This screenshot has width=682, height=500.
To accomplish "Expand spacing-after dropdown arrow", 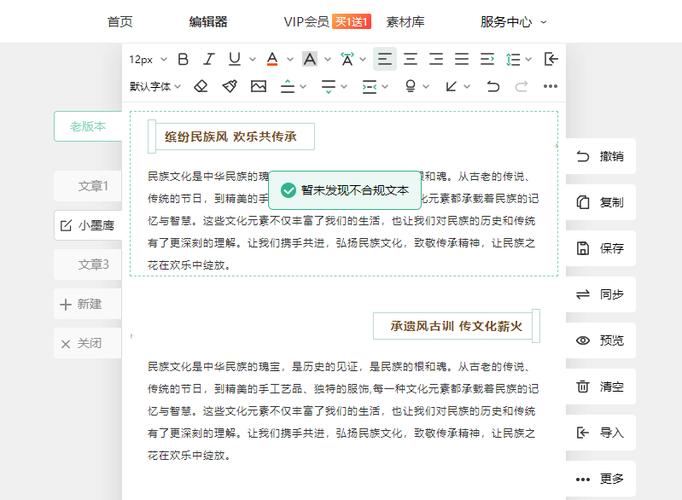I will (344, 87).
